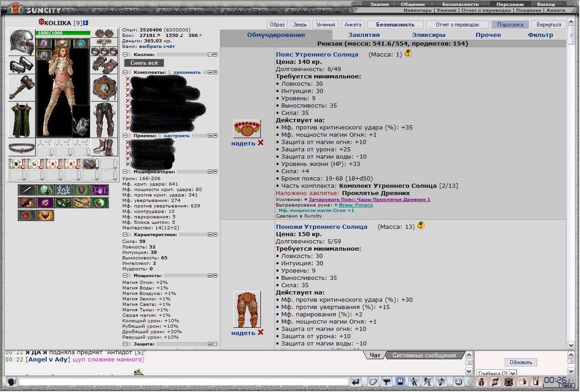The width and height of the screenshot is (580, 392).
Task: Open the Персонаж top menu
Action: click(510, 4)
